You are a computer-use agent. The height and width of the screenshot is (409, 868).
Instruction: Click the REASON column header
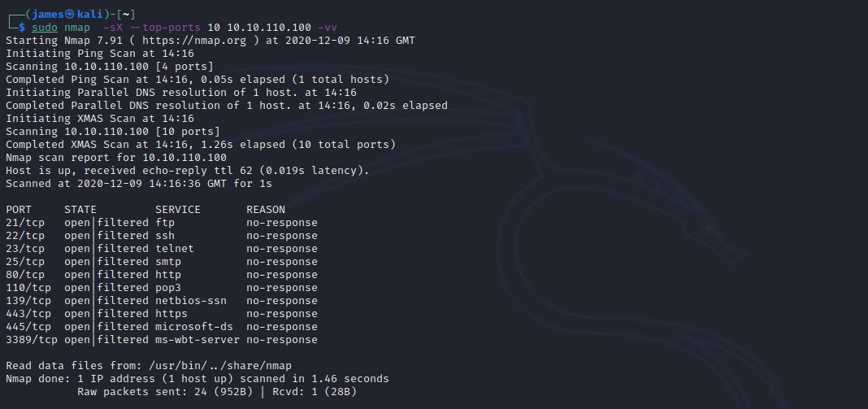coord(266,210)
